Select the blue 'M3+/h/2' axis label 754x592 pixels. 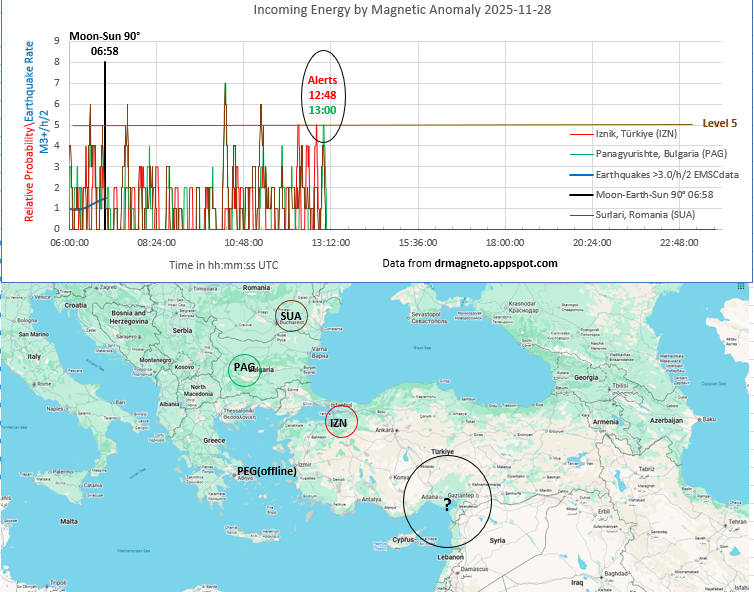coord(44,131)
